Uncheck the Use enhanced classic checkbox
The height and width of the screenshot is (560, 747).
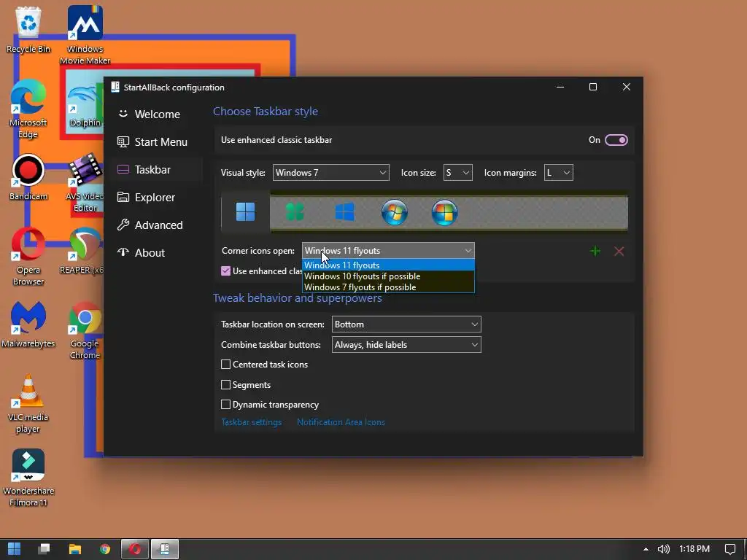(x=226, y=271)
